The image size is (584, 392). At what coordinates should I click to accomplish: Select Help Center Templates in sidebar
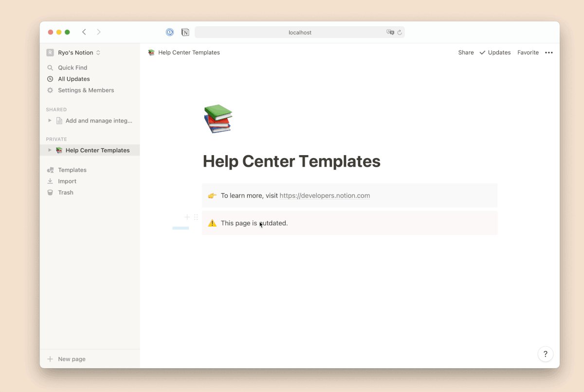(97, 150)
